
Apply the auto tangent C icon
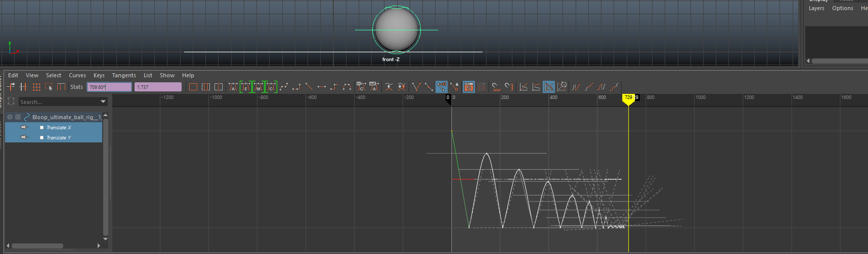click(x=271, y=87)
